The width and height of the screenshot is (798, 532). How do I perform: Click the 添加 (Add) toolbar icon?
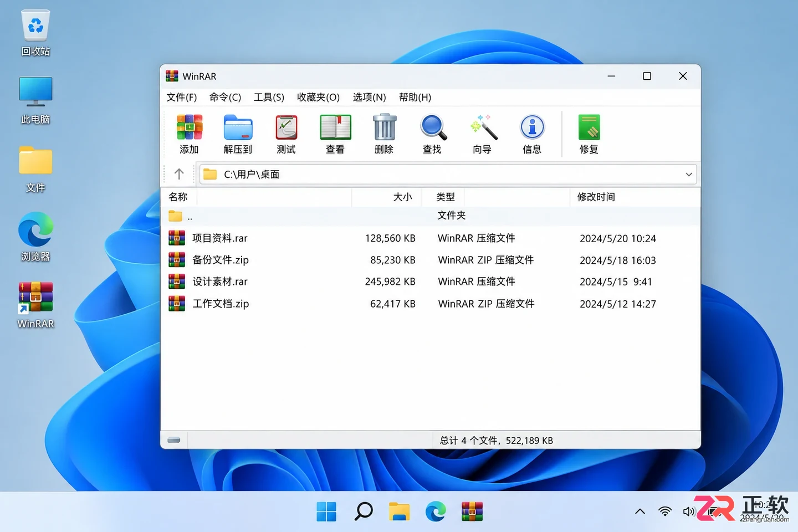(x=190, y=127)
